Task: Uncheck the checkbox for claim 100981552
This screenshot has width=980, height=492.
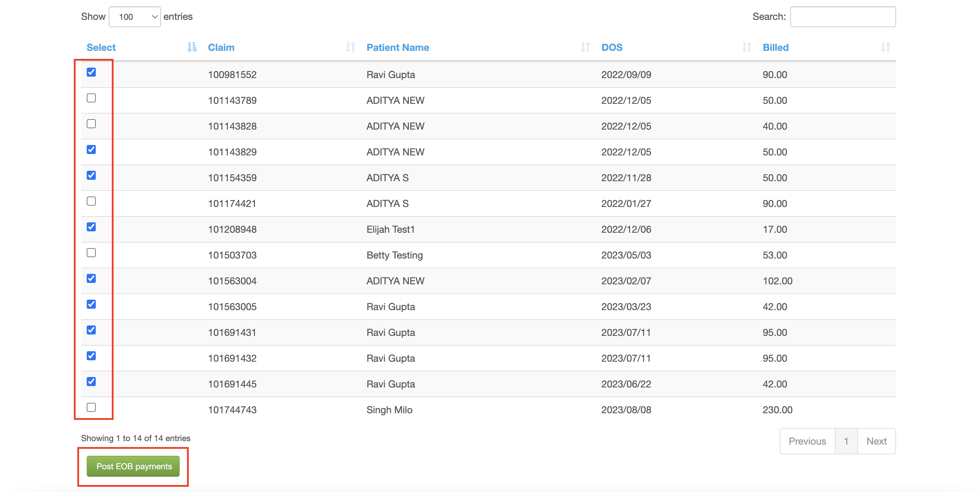Action: tap(91, 72)
